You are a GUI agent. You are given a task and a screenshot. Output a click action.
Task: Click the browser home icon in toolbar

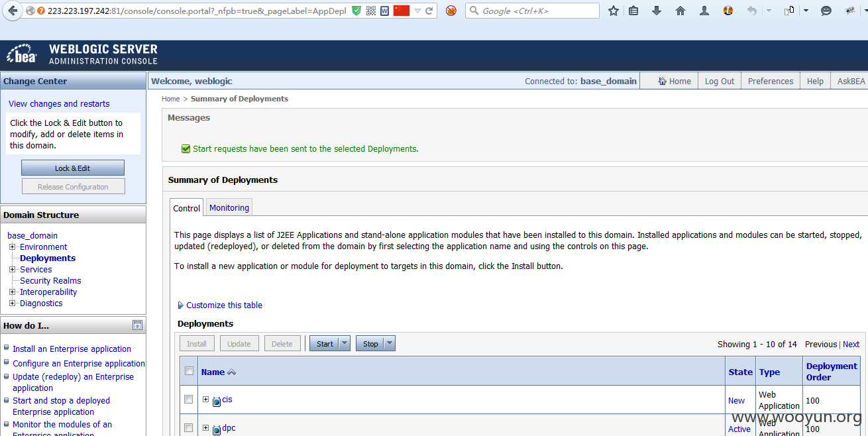click(680, 11)
